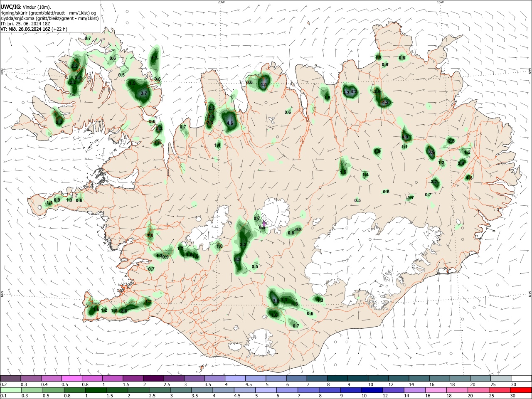Viewport: 532px width, 399px height.
Task: Click the white swatch above 30, upper legend
Action: pyautogui.click(x=522, y=379)
